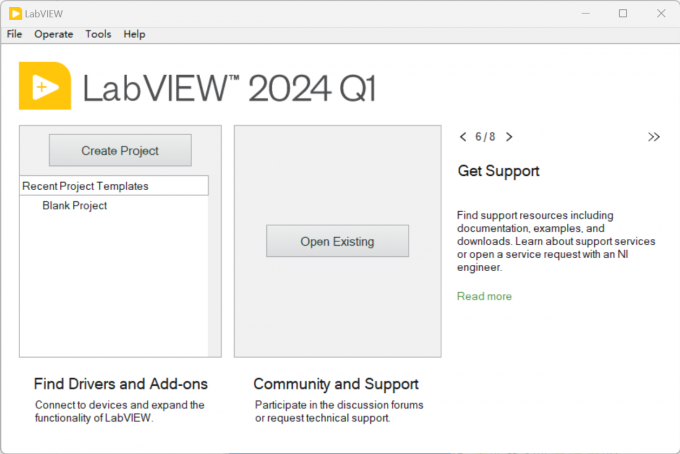The image size is (680, 454).
Task: Go to next news item arrow
Action: point(509,137)
